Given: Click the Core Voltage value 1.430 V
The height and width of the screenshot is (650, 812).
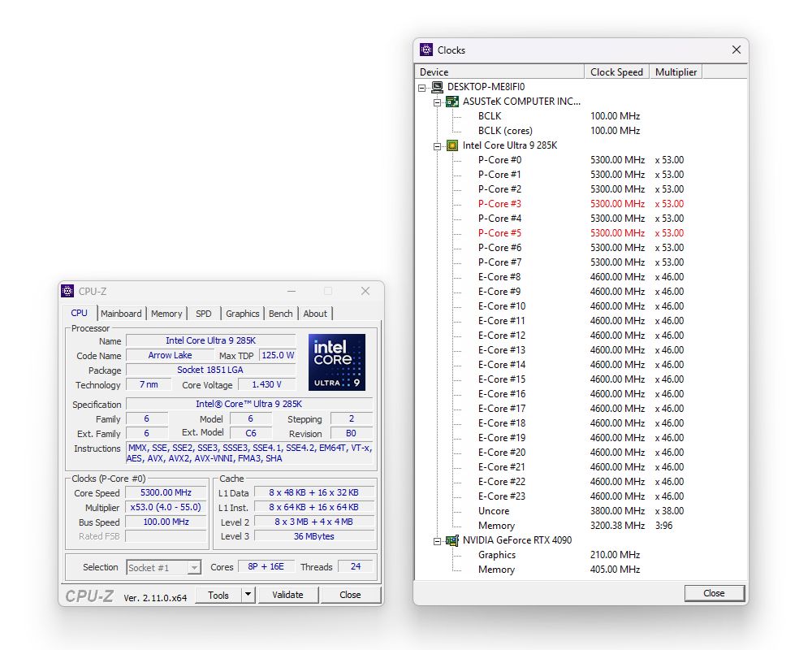Looking at the screenshot, I should pos(266,384).
